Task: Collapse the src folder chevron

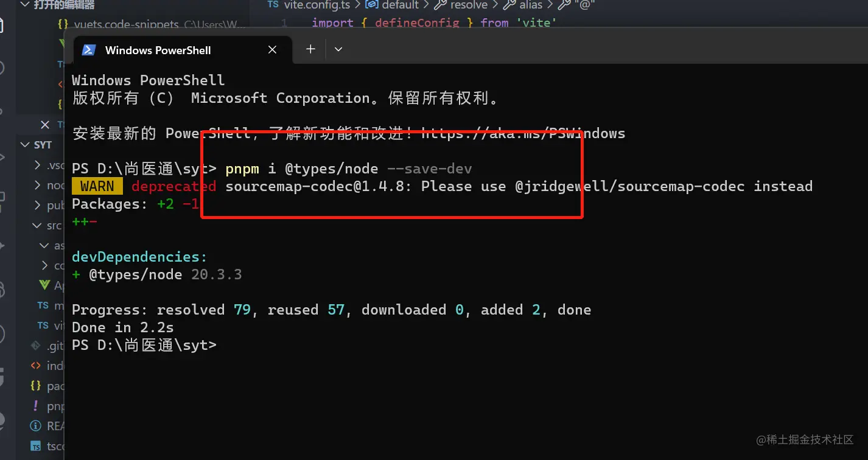Action: pos(38,225)
